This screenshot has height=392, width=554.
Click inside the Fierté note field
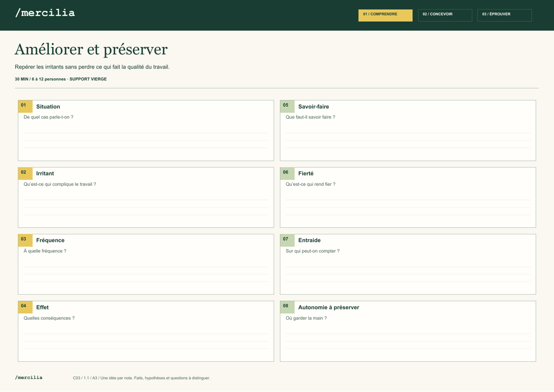coord(408,208)
